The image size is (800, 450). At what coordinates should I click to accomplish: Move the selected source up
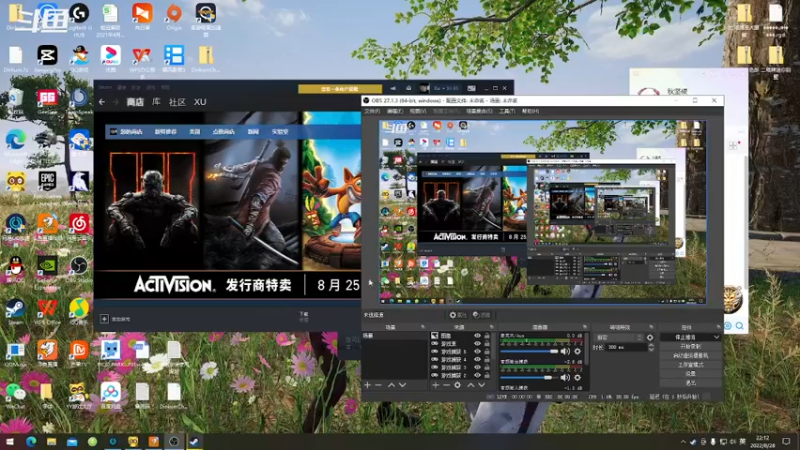[x=470, y=385]
